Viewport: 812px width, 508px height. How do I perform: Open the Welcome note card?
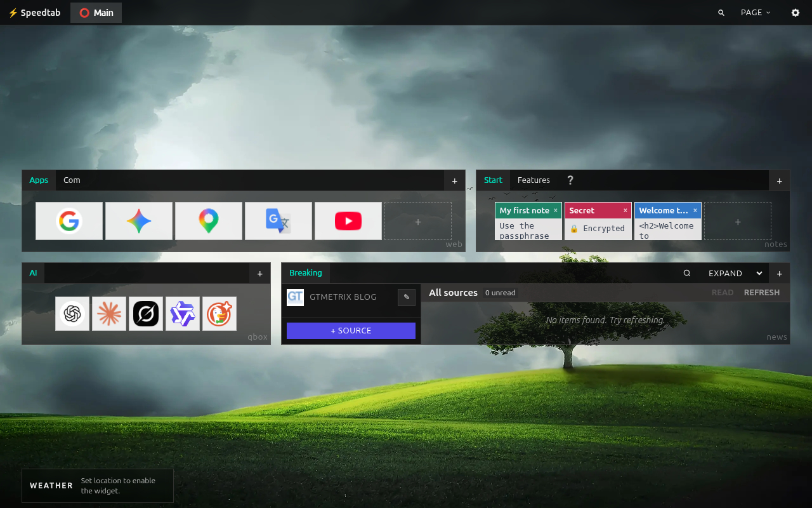click(x=668, y=221)
